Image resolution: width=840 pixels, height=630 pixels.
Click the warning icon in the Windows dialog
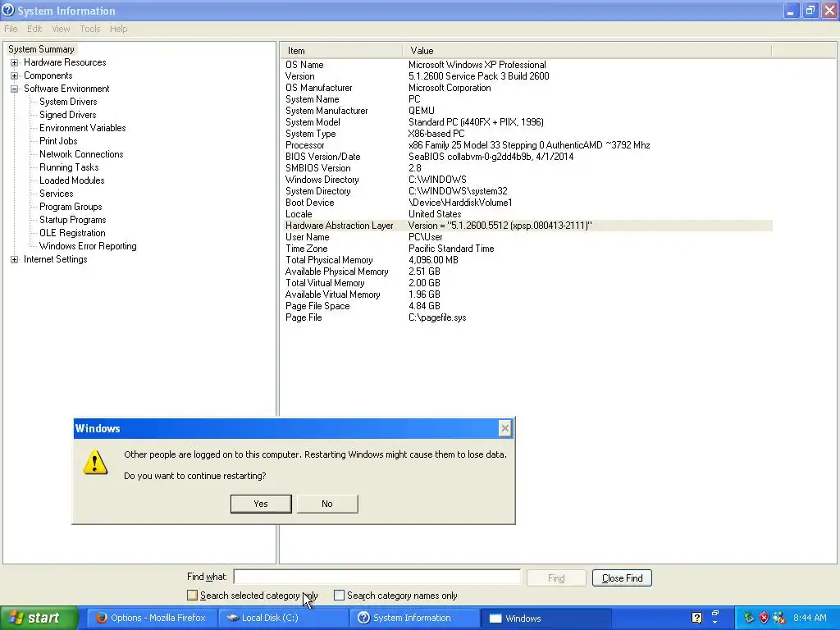(x=95, y=463)
